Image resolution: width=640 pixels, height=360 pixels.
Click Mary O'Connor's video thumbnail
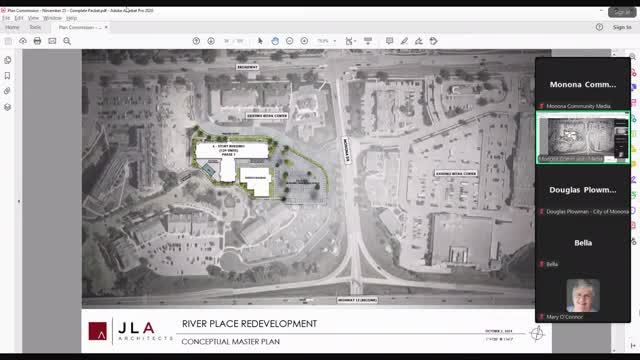583,296
